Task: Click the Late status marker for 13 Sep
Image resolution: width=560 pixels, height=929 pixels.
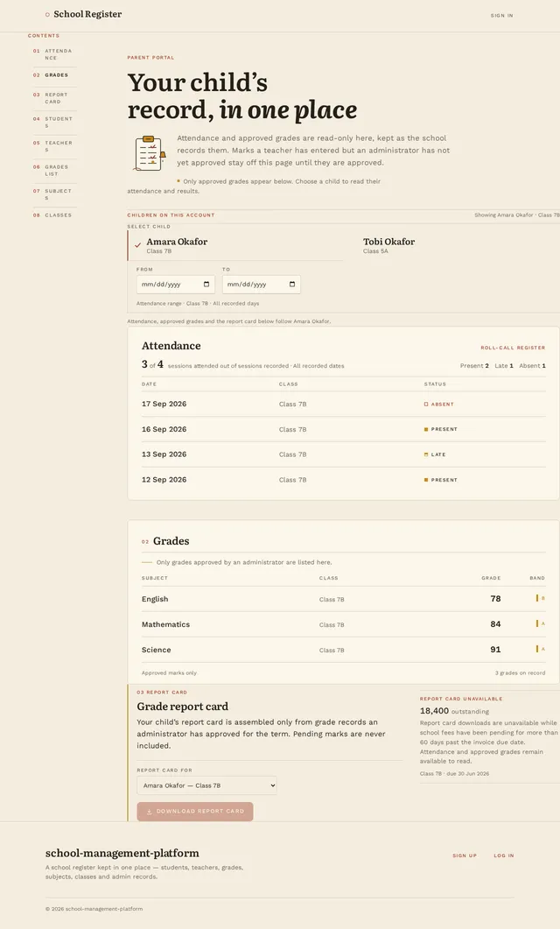Action: point(435,454)
